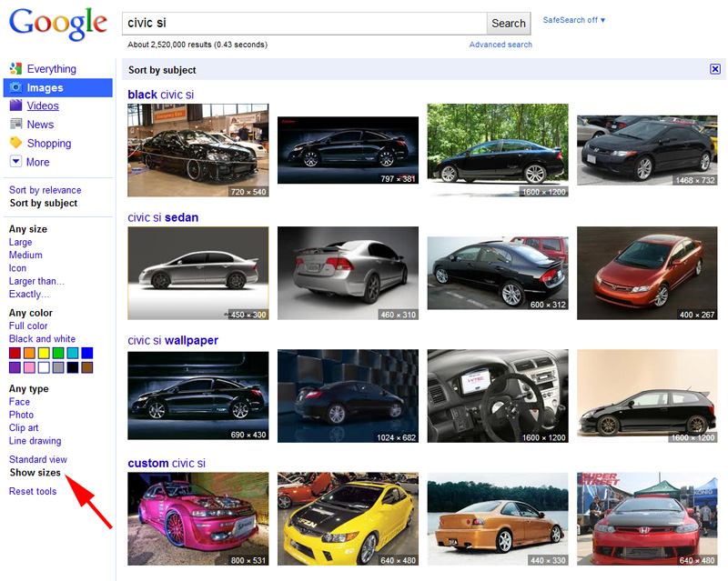Open the custom civic si subject heading

[x=167, y=463]
